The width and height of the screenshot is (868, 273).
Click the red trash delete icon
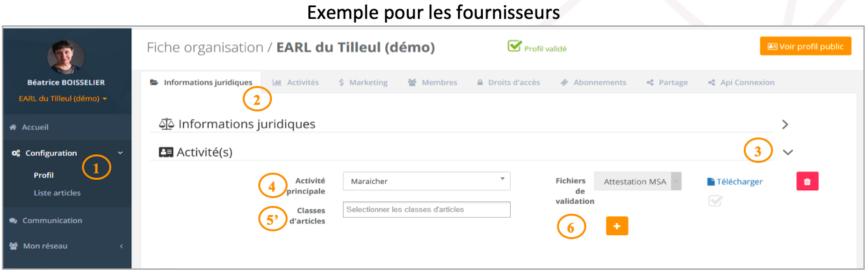(x=807, y=181)
